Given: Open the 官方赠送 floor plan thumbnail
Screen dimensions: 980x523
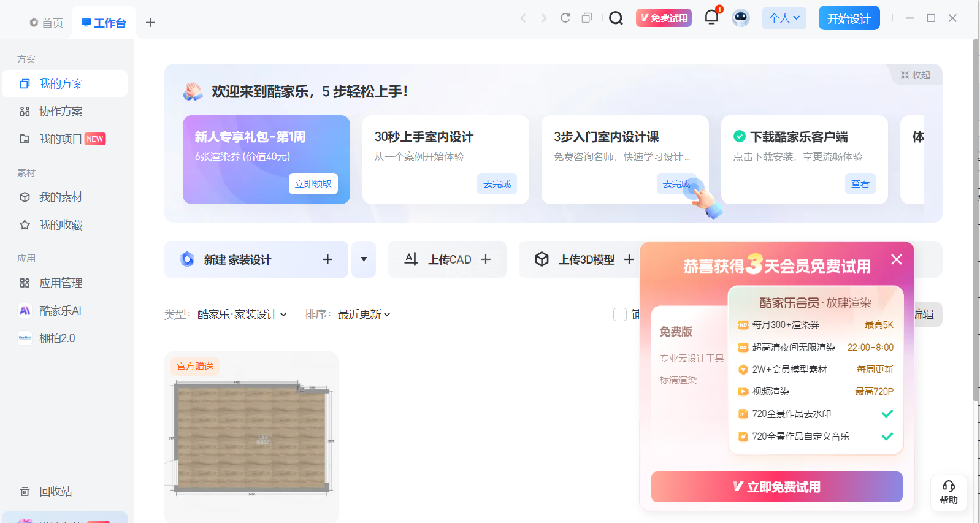Looking at the screenshot, I should point(251,437).
